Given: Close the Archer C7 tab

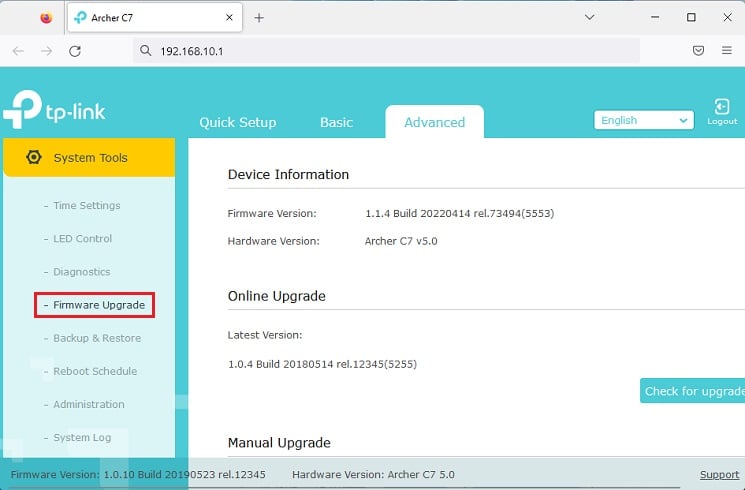Looking at the screenshot, I should point(229,18).
